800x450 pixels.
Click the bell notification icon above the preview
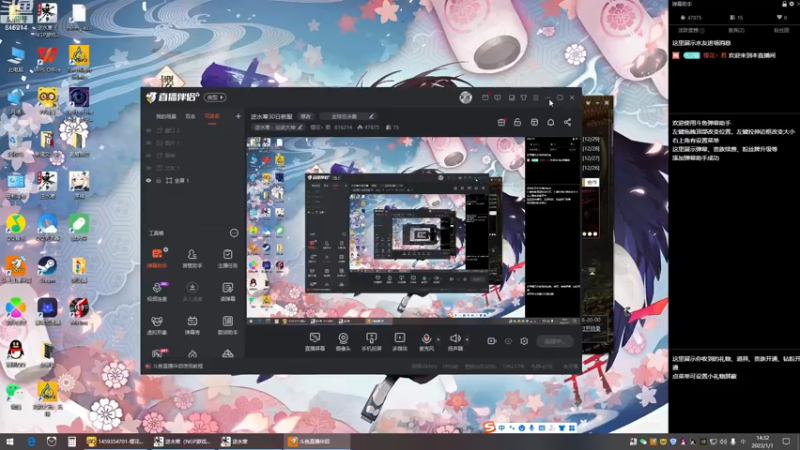pos(551,122)
